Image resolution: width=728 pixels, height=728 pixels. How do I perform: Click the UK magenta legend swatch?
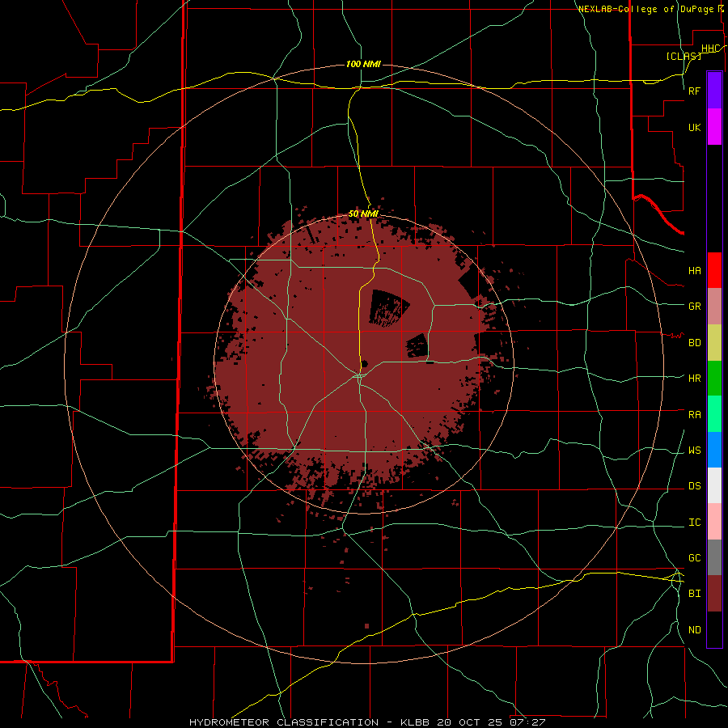click(714, 127)
